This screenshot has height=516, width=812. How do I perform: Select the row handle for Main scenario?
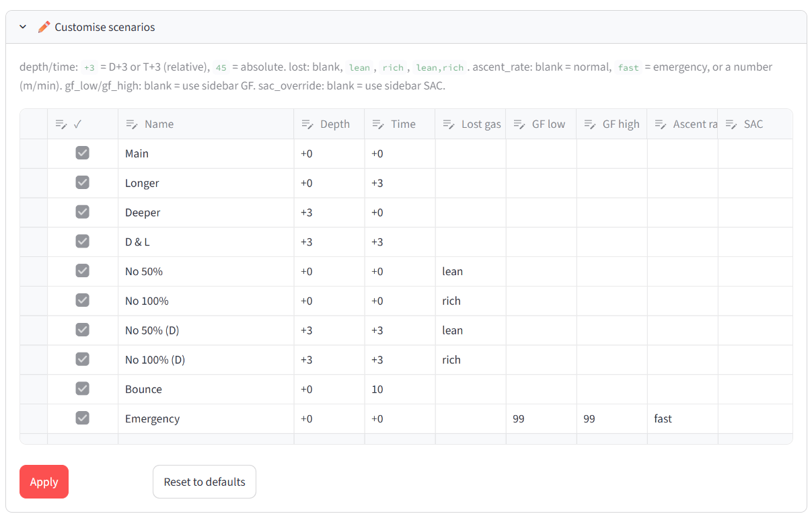34,153
